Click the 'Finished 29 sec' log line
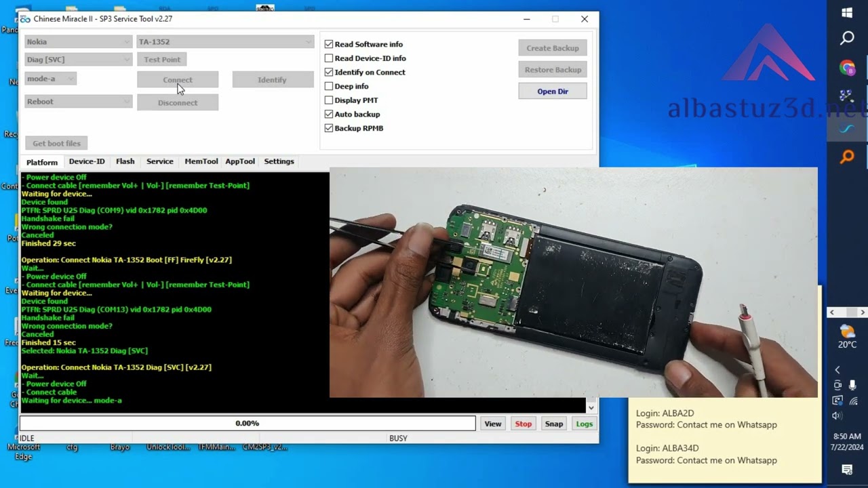Viewport: 868px width, 488px height. click(49, 243)
